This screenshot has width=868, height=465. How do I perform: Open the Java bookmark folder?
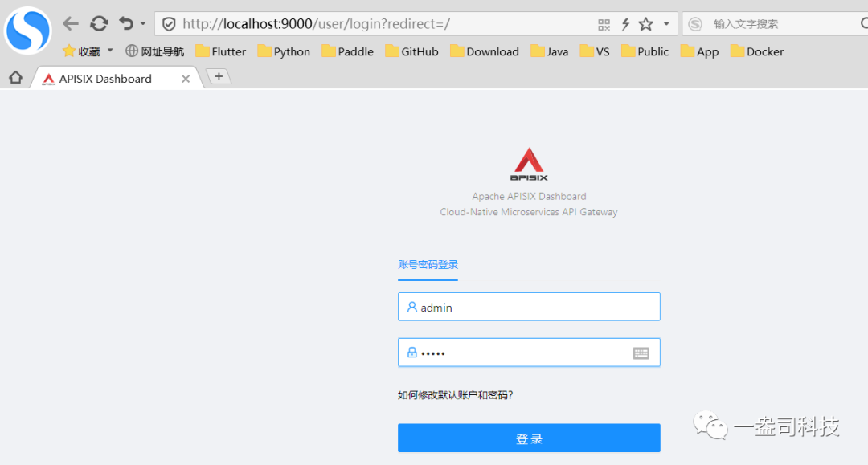click(x=550, y=51)
